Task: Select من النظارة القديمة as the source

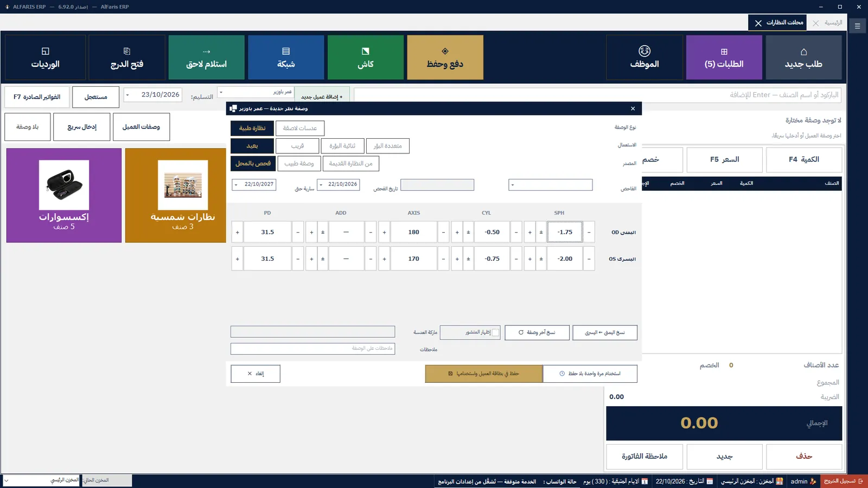Action: pos(351,163)
